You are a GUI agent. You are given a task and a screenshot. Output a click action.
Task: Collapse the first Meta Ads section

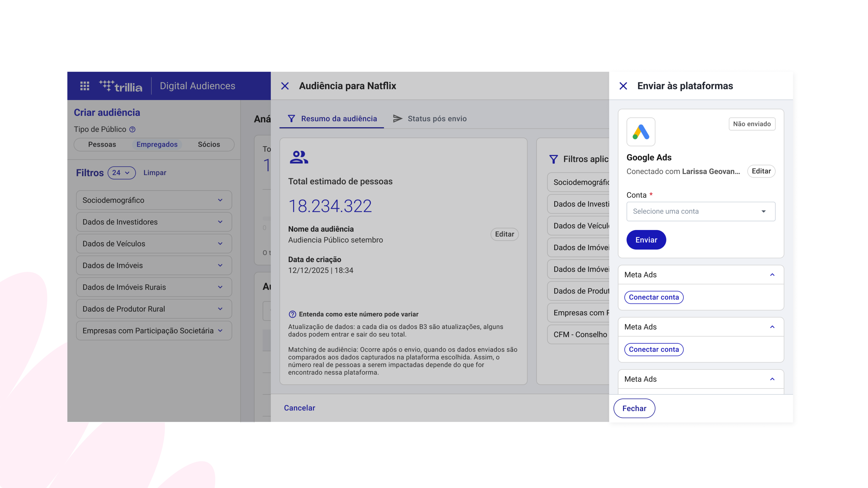[x=772, y=275]
